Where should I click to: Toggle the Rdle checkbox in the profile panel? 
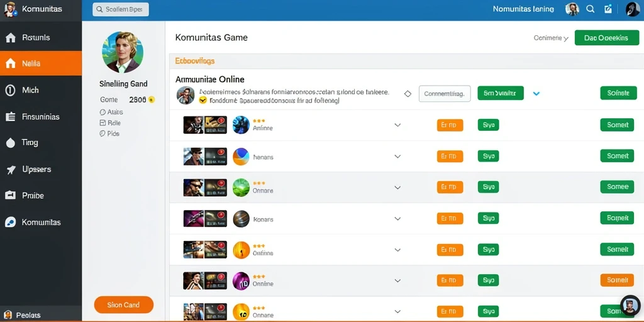point(103,123)
